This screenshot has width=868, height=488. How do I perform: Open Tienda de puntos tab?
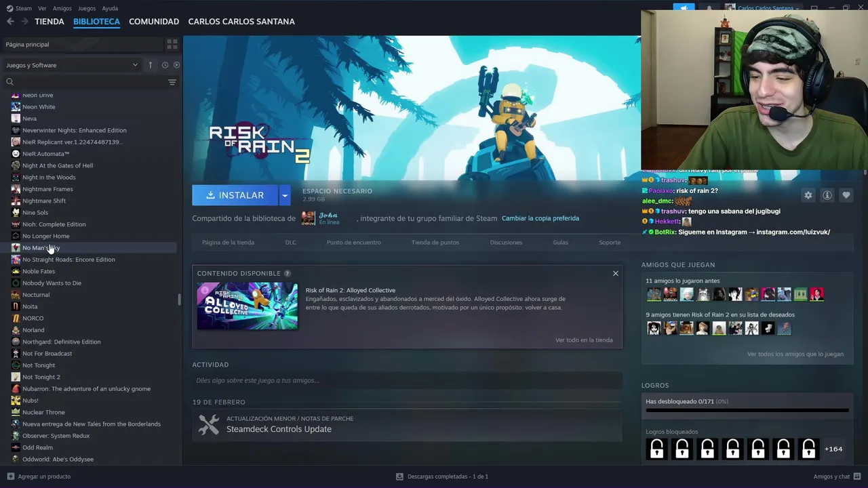tap(435, 242)
